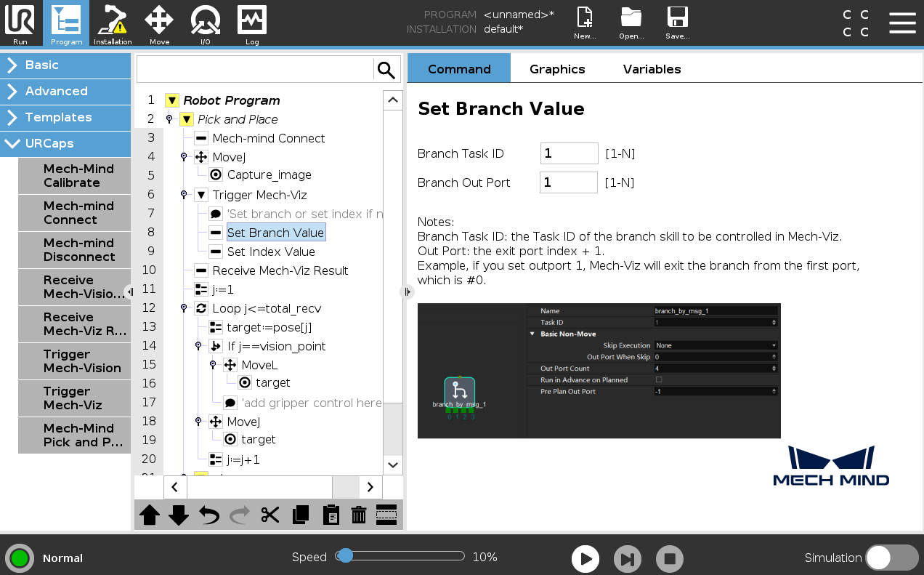The height and width of the screenshot is (575, 924).
Task: Collapse the Trigger Mech-Viz node
Action: click(x=201, y=195)
